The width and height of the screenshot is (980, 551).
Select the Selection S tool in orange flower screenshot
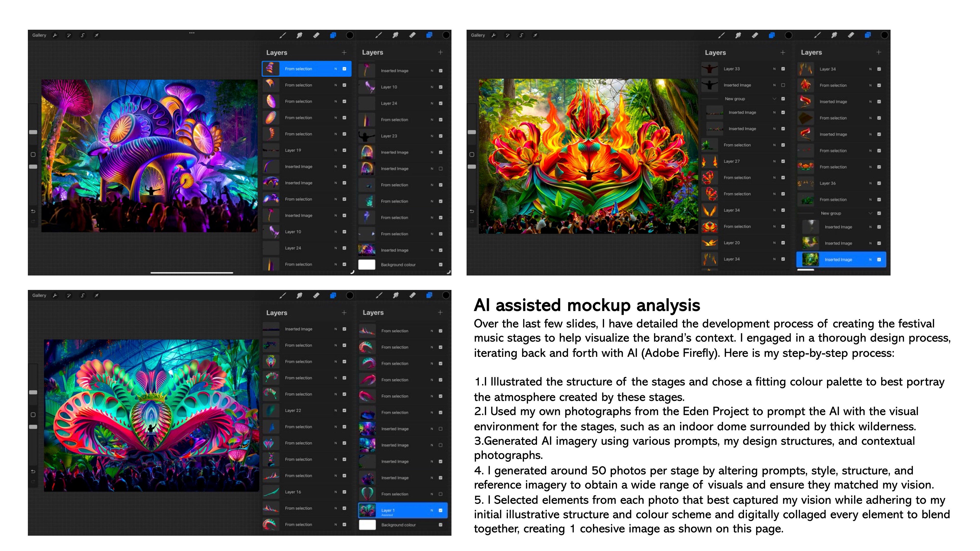tap(521, 35)
